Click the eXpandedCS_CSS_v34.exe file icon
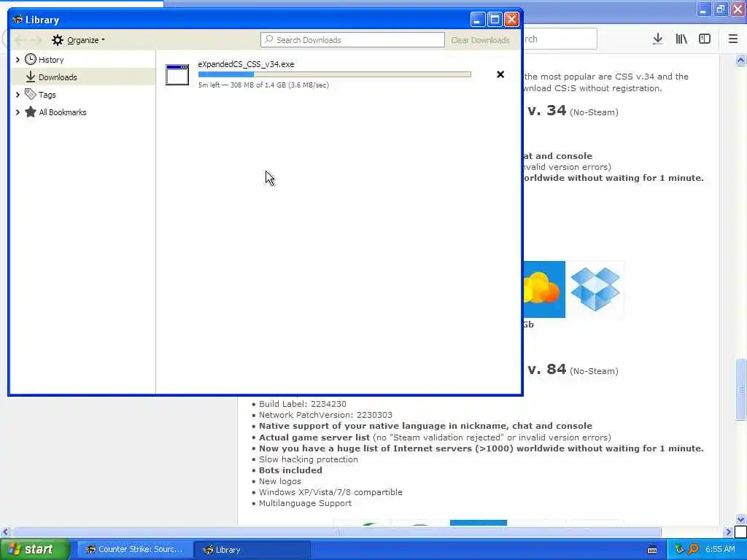 pyautogui.click(x=177, y=75)
